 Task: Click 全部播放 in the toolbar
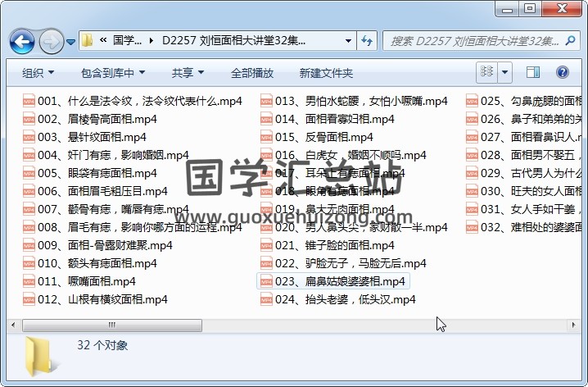point(252,73)
